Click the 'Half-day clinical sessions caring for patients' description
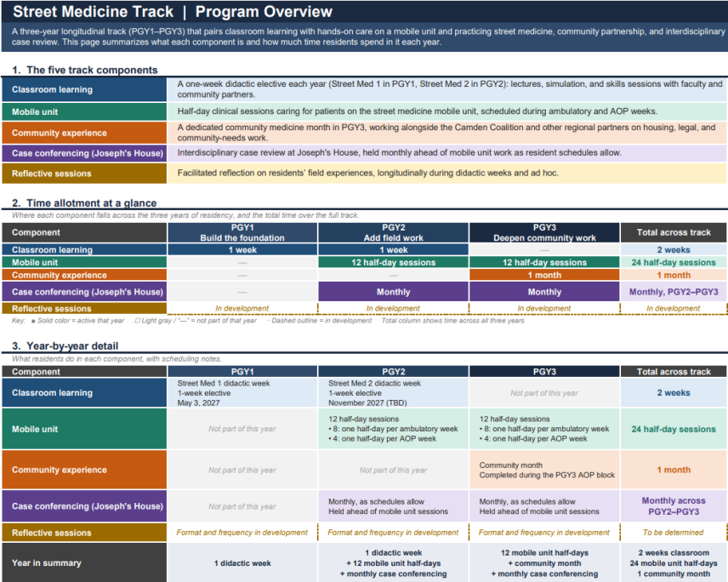Screen dimensions: 728x582 pyautogui.click(x=417, y=111)
